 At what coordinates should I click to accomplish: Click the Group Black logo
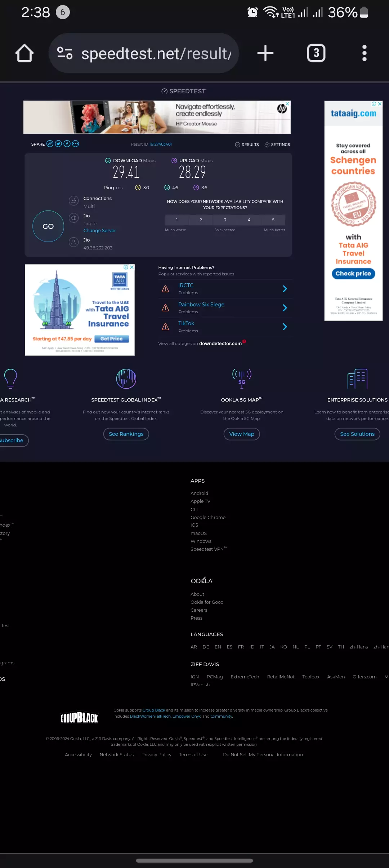point(79,718)
